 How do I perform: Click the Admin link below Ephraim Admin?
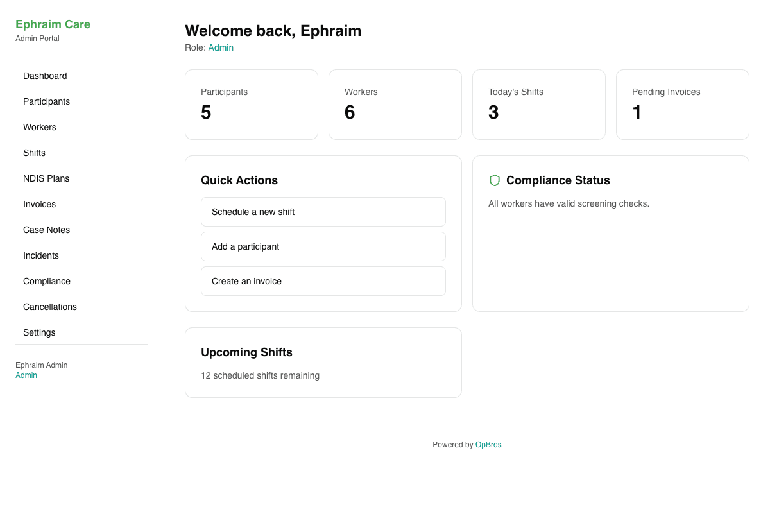[26, 375]
